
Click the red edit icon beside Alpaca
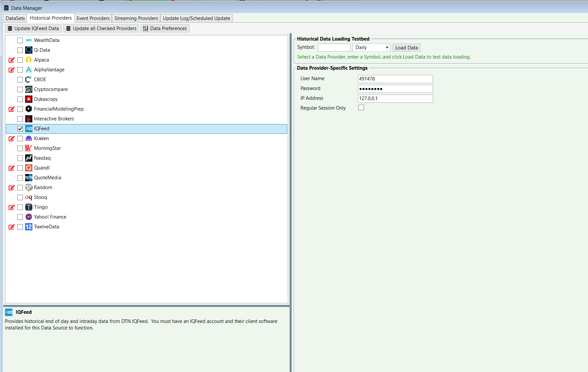pos(11,60)
